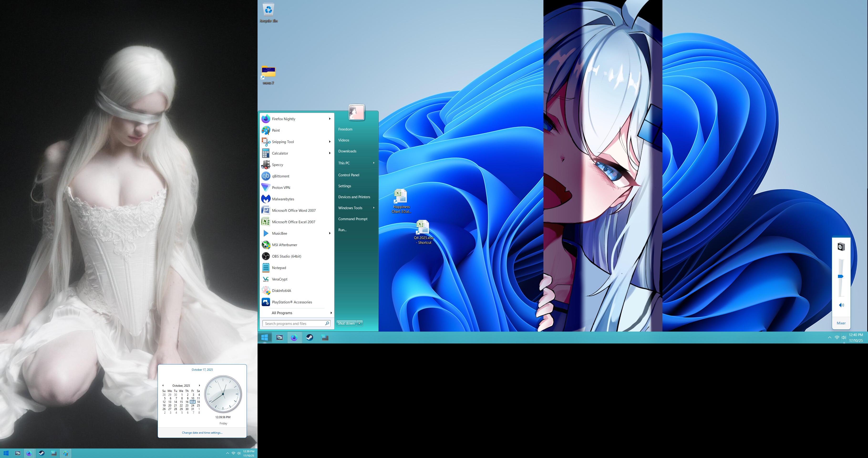
Task: Select Command Prompt in the Start menu
Action: pos(352,219)
